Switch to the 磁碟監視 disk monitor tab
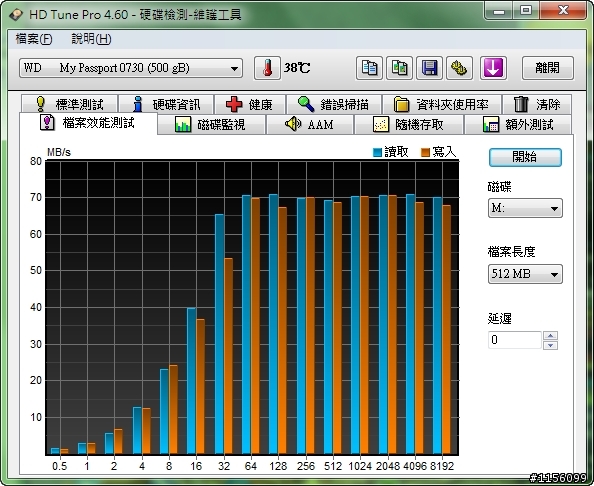This screenshot has height=486, width=594. click(211, 125)
